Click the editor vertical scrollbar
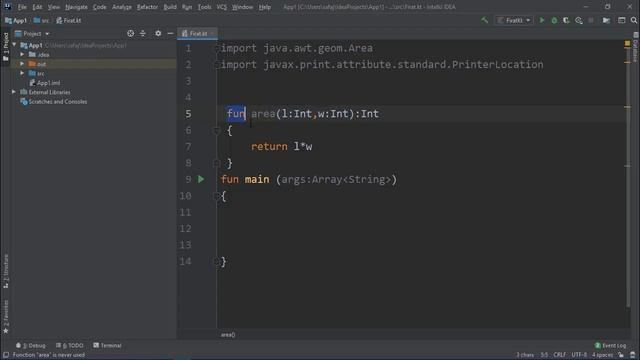 click(x=628, y=176)
